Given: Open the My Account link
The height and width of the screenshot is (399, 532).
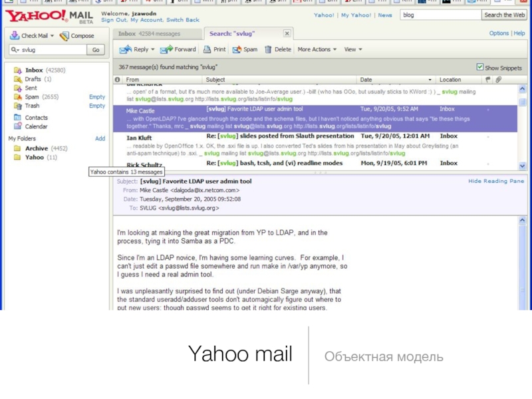Looking at the screenshot, I should pyautogui.click(x=146, y=20).
